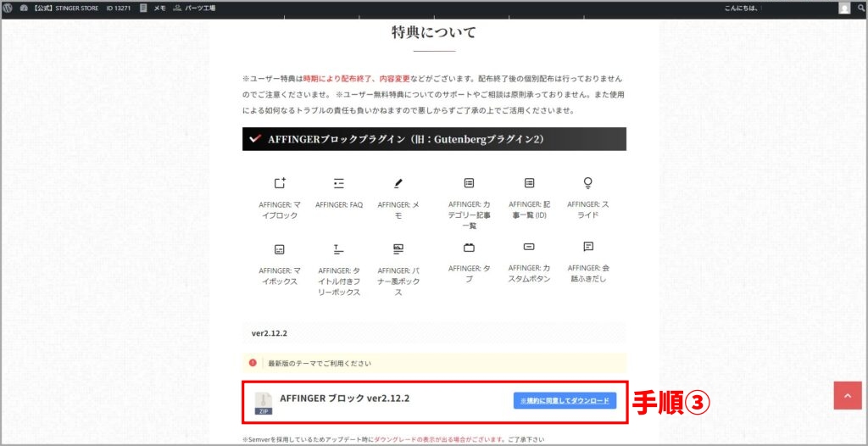Select the AFFINGER タブ block icon
The image size is (868, 446).
[469, 248]
